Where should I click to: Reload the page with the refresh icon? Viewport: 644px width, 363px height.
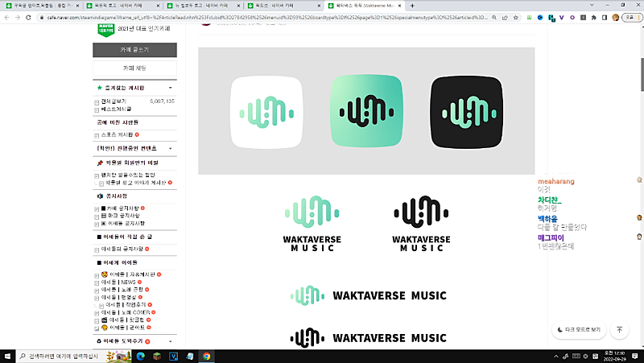pos(28,18)
